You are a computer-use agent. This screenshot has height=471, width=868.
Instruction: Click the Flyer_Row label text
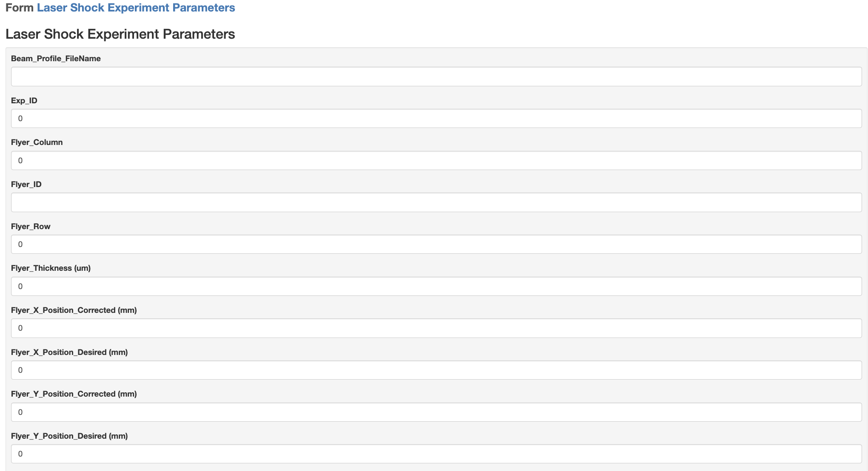(x=31, y=227)
